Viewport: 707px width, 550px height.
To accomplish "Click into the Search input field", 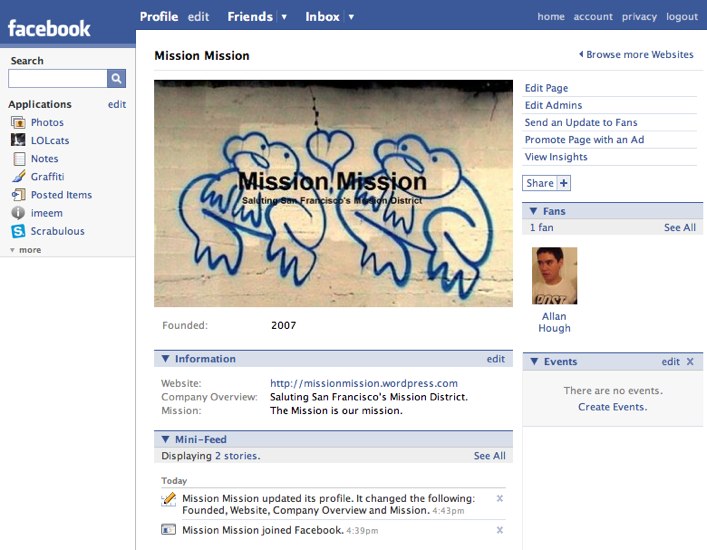I will click(x=58, y=78).
